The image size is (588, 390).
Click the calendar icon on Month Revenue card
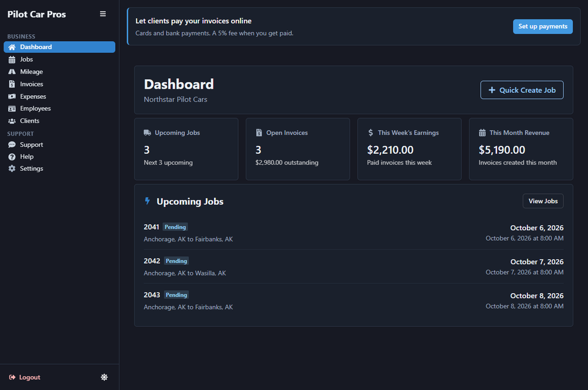[482, 133]
